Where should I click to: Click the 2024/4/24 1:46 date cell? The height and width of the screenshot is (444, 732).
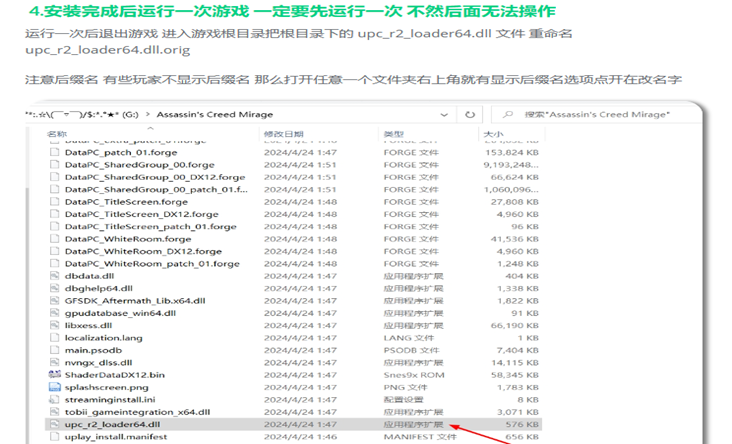[x=300, y=437]
